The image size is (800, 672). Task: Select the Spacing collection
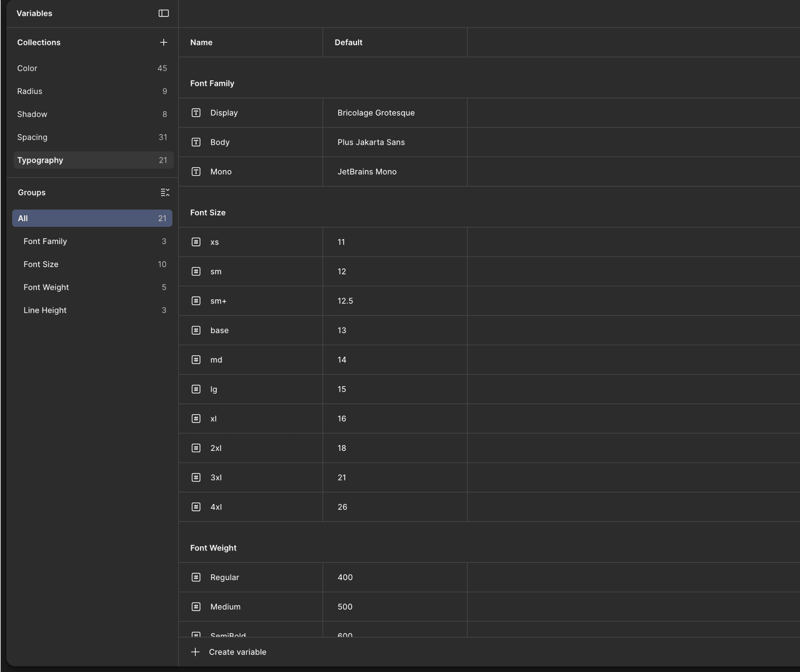[32, 137]
